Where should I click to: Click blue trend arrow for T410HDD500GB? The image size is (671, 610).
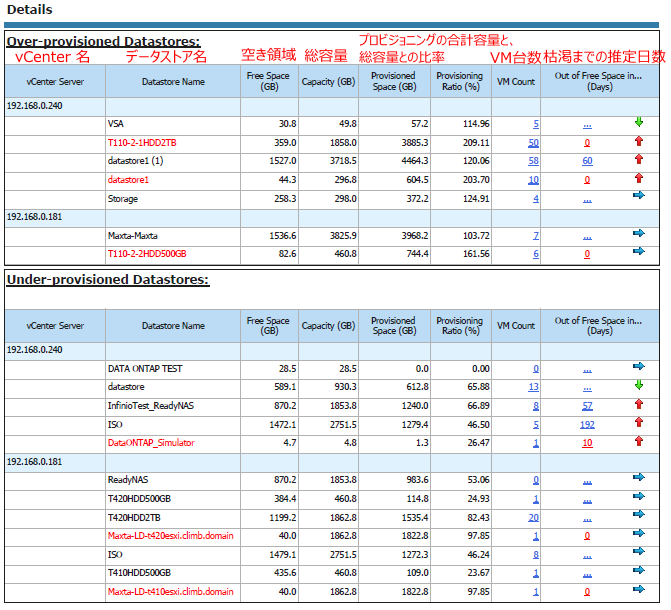tap(638, 570)
